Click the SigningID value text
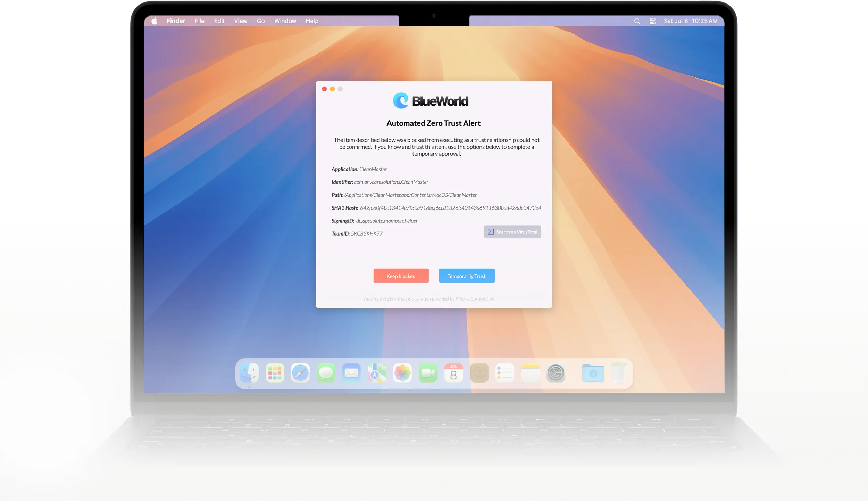 point(386,221)
